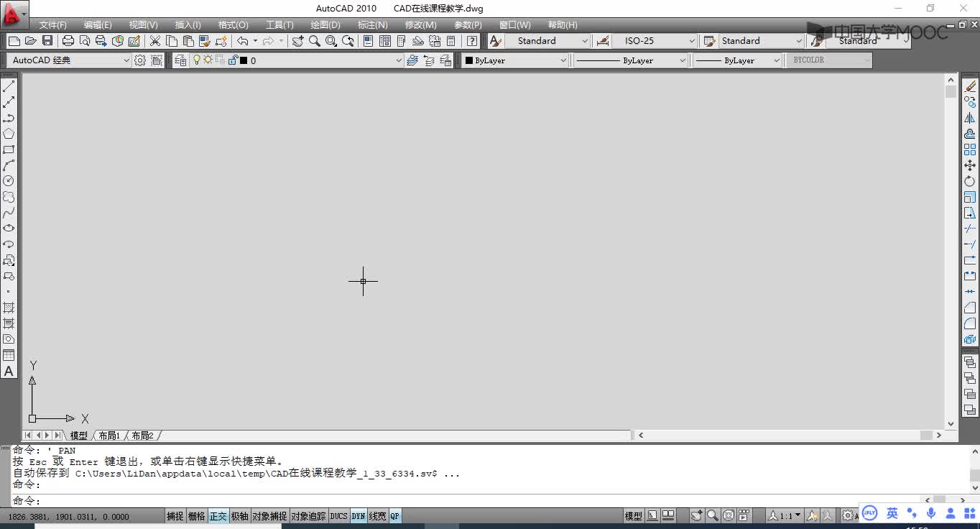
Task: Click the Cut scissors icon
Action: tap(154, 41)
